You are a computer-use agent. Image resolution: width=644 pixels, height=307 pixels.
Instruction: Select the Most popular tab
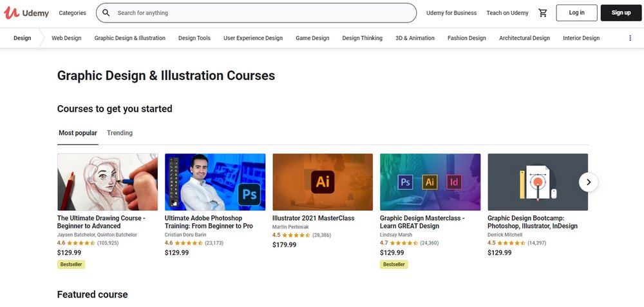78,133
